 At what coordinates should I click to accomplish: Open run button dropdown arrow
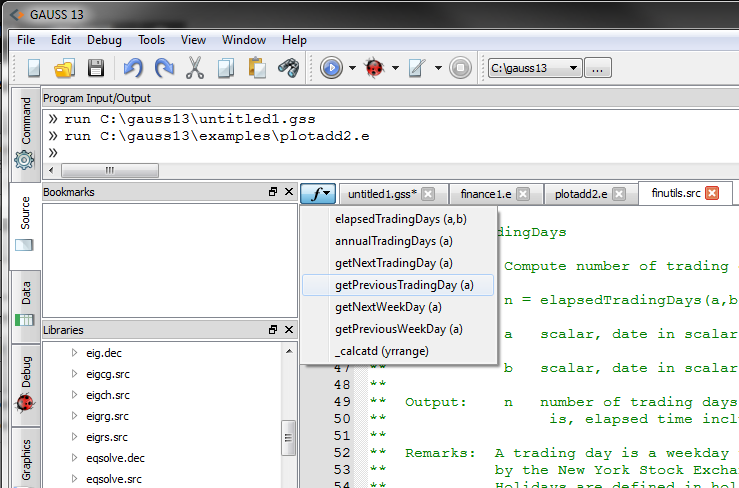click(352, 68)
